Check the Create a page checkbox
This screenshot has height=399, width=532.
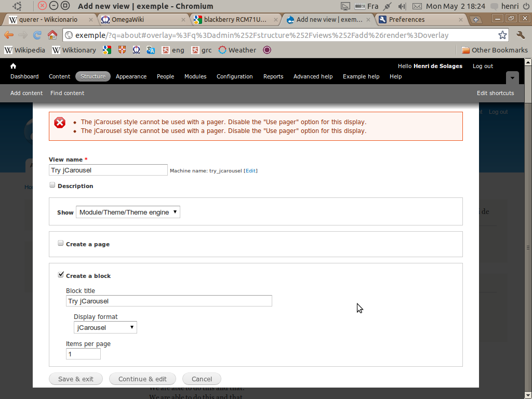click(x=60, y=243)
